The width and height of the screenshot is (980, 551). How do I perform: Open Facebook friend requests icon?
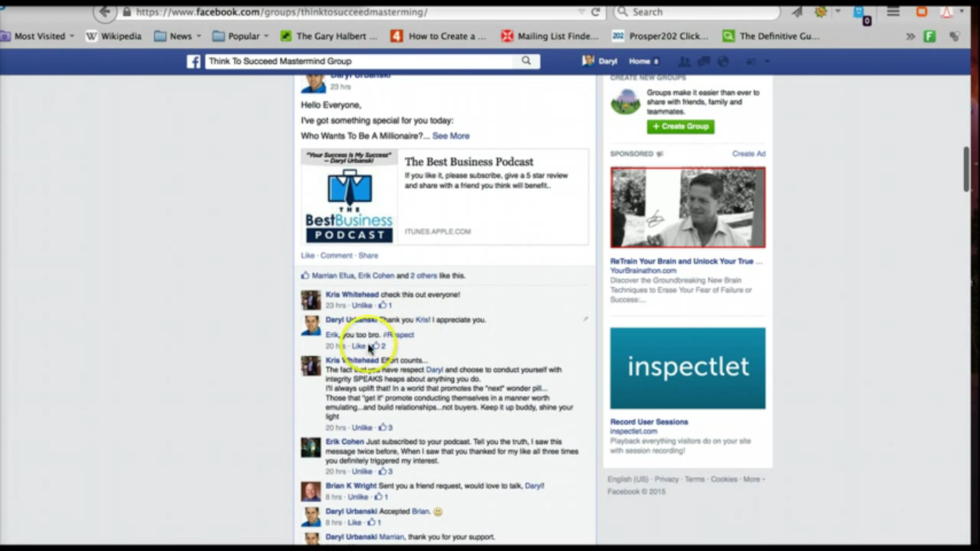pos(684,62)
